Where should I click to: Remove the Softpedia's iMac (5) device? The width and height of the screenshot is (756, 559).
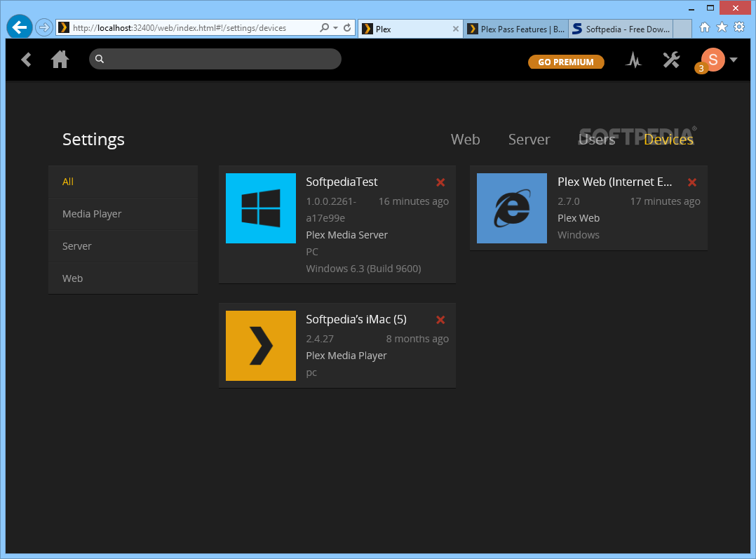pos(440,320)
